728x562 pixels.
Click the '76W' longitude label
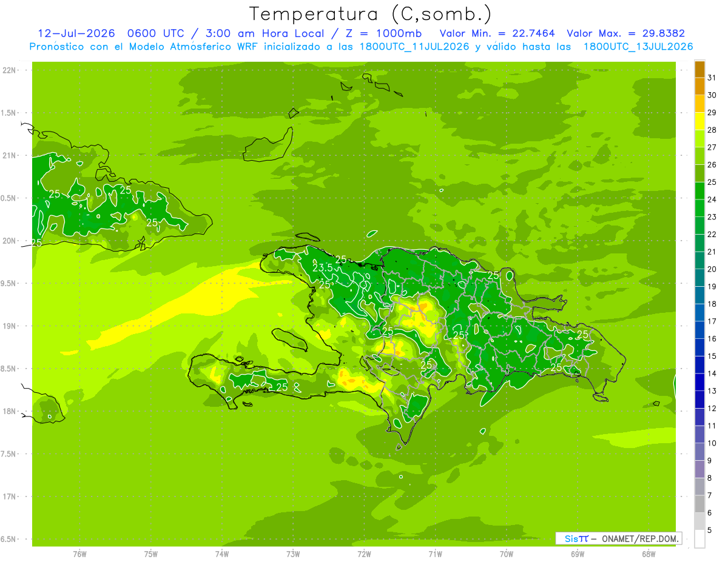tap(79, 554)
